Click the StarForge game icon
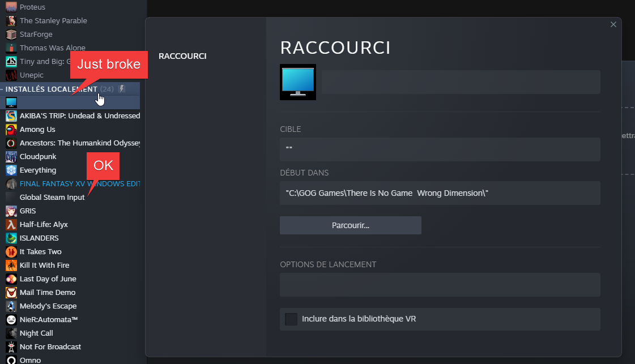635x364 pixels. 11,35
